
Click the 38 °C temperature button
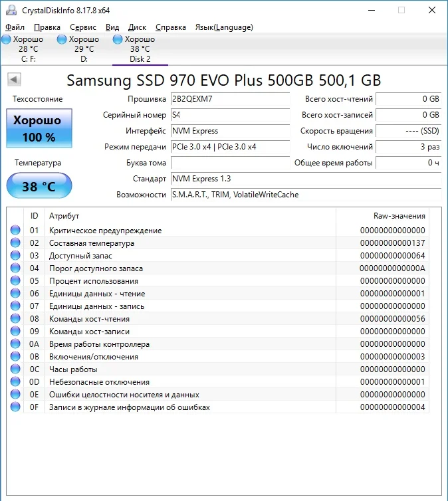39,185
